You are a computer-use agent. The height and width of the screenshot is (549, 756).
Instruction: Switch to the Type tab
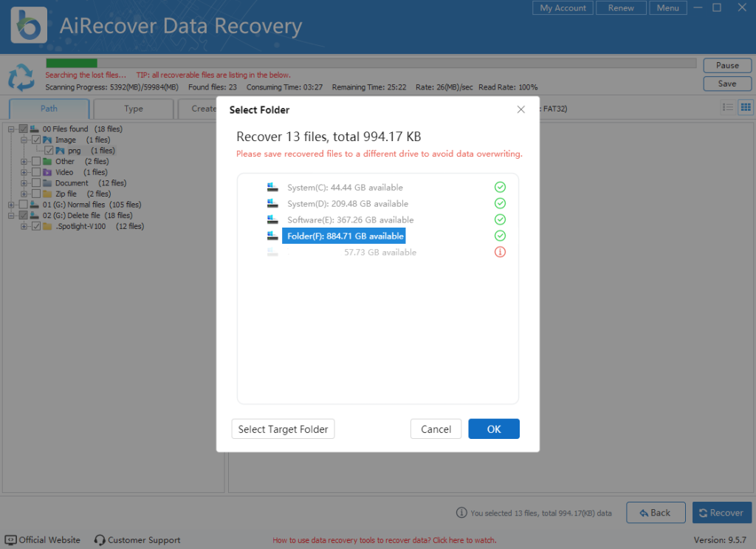point(133,108)
